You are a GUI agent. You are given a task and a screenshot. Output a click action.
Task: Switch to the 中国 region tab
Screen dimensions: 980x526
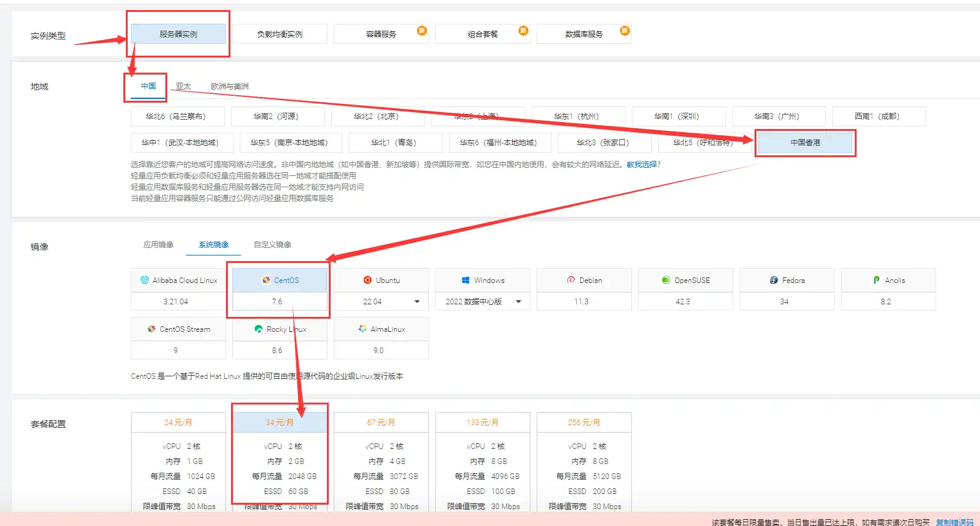148,86
